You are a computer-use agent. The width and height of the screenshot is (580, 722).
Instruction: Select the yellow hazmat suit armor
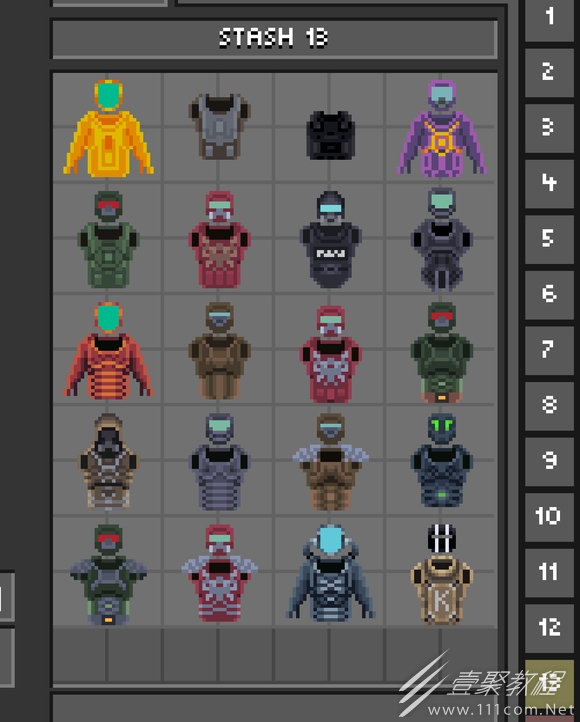108,128
